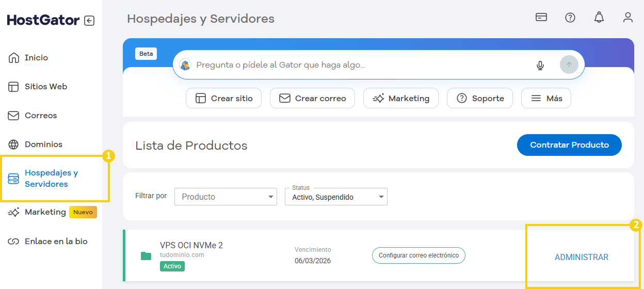
Task: Open the user account icon
Action: (628, 18)
